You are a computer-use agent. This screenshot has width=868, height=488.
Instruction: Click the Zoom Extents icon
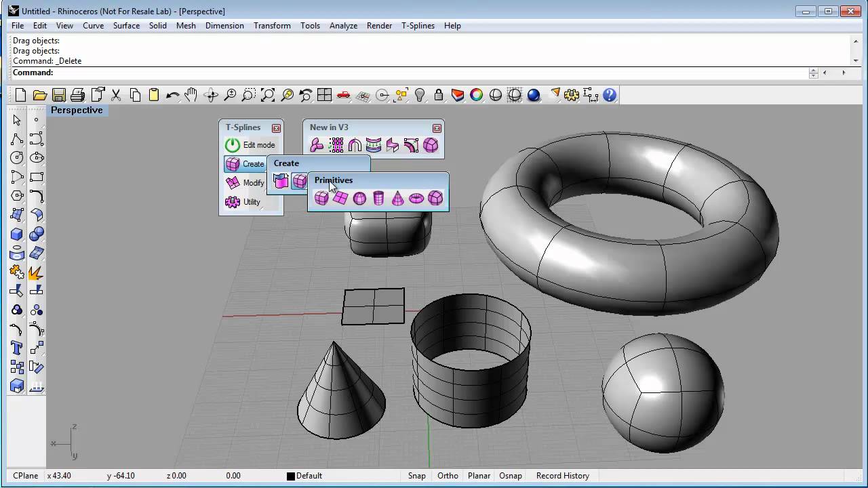(268, 95)
